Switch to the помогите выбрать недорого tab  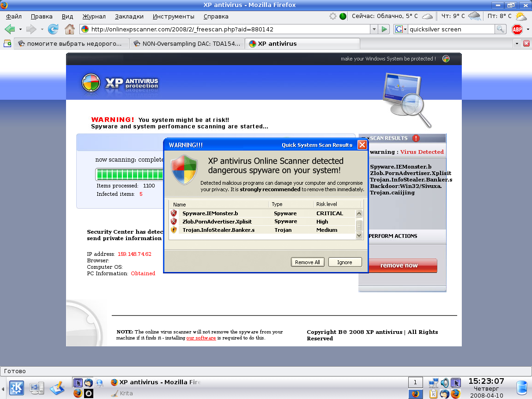72,43
